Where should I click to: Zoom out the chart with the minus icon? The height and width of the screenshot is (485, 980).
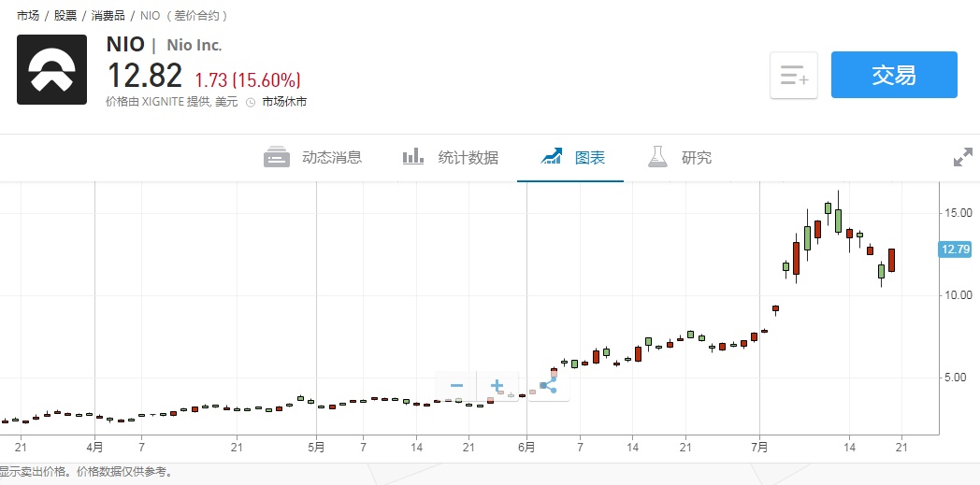click(x=456, y=385)
